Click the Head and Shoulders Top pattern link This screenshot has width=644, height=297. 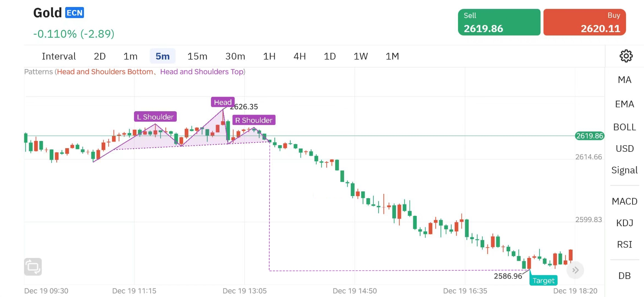tap(201, 72)
